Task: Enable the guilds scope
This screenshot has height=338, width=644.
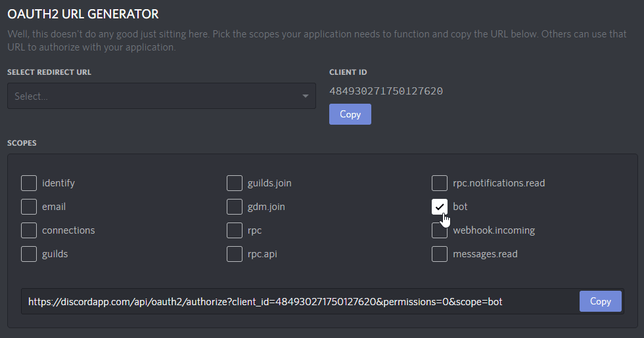Action: pyautogui.click(x=29, y=253)
